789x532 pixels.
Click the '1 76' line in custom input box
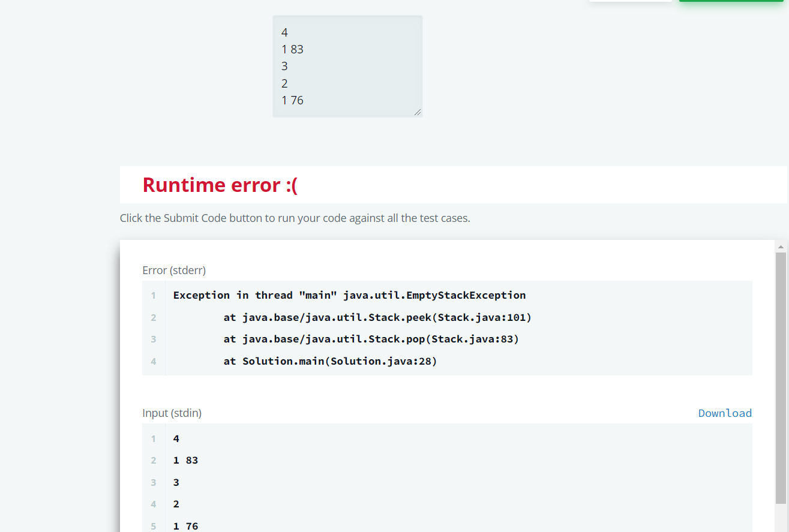click(x=292, y=100)
